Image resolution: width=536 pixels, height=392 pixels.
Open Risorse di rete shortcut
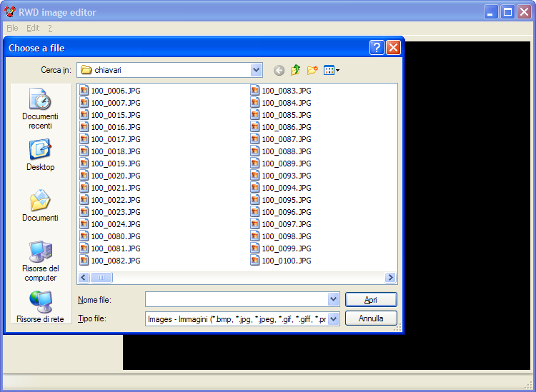[x=40, y=306]
